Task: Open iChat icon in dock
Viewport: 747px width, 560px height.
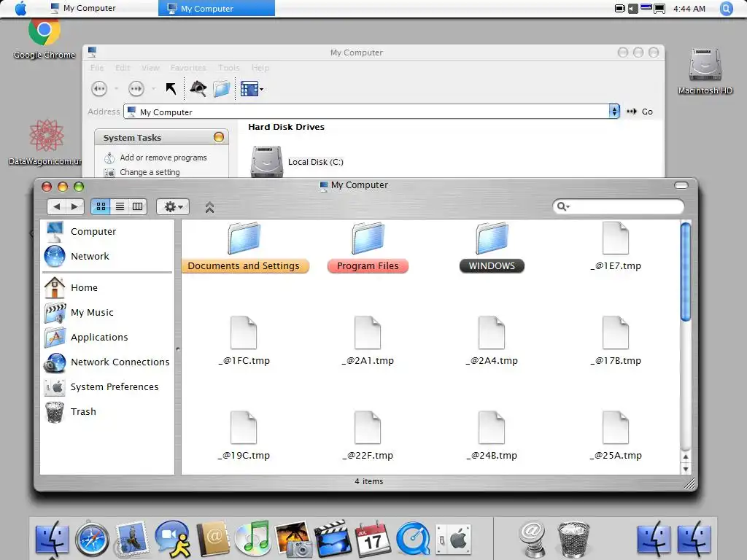Action: (x=172, y=539)
